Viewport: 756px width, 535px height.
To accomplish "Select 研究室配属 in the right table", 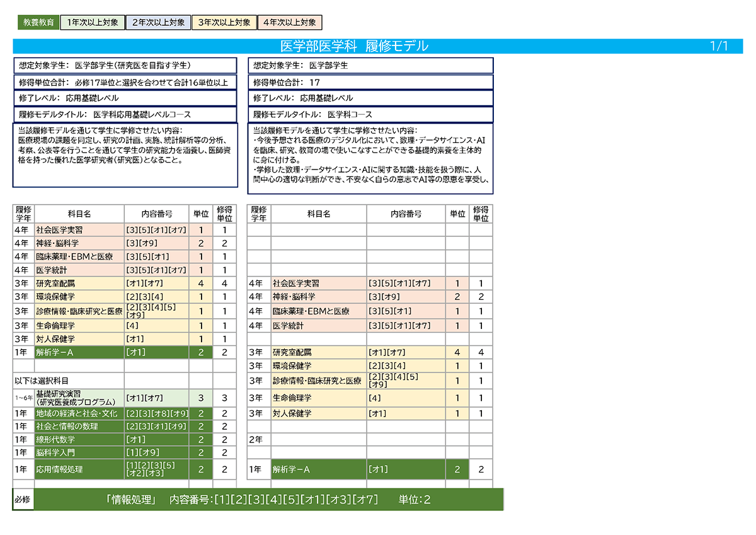I will click(x=319, y=352).
